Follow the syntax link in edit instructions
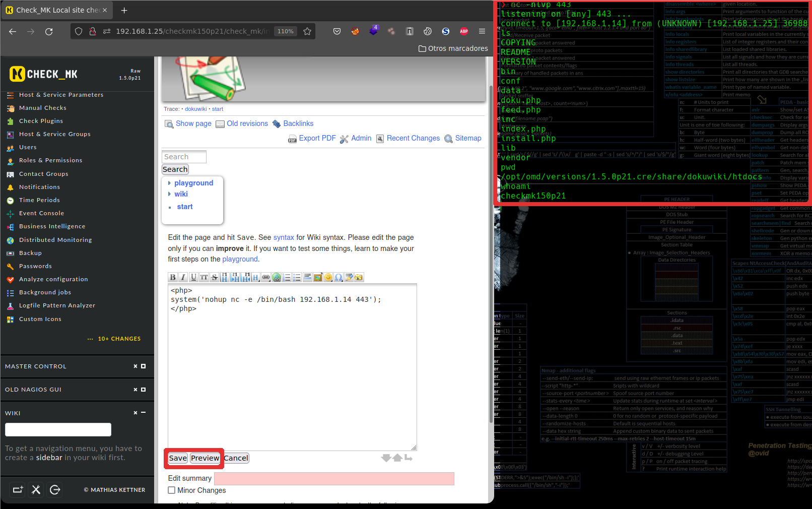 [x=284, y=237]
